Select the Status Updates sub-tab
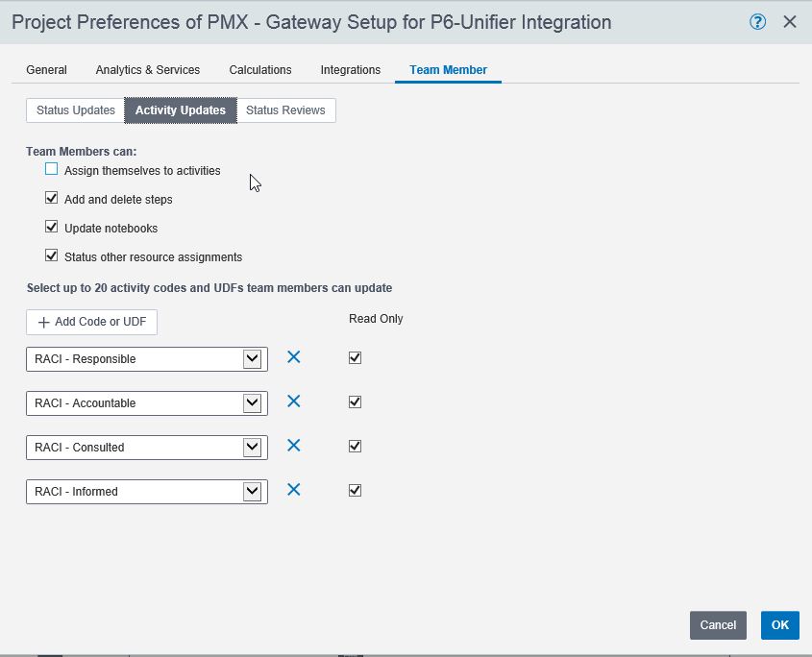The height and width of the screenshot is (657, 812). point(76,110)
